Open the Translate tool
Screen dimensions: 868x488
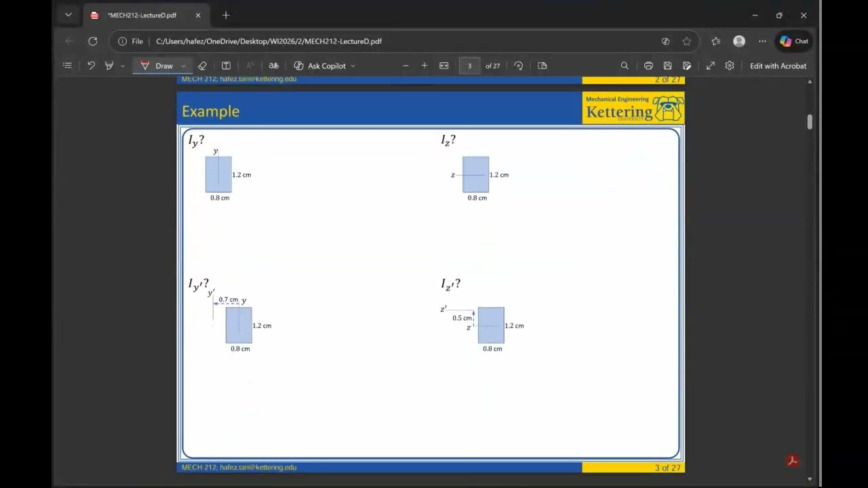tap(273, 66)
